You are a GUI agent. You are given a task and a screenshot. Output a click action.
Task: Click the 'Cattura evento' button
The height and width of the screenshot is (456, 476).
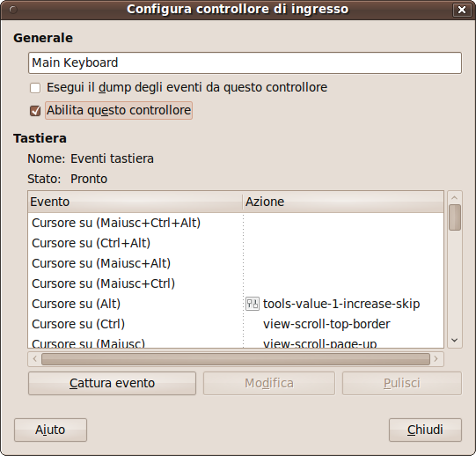click(112, 384)
